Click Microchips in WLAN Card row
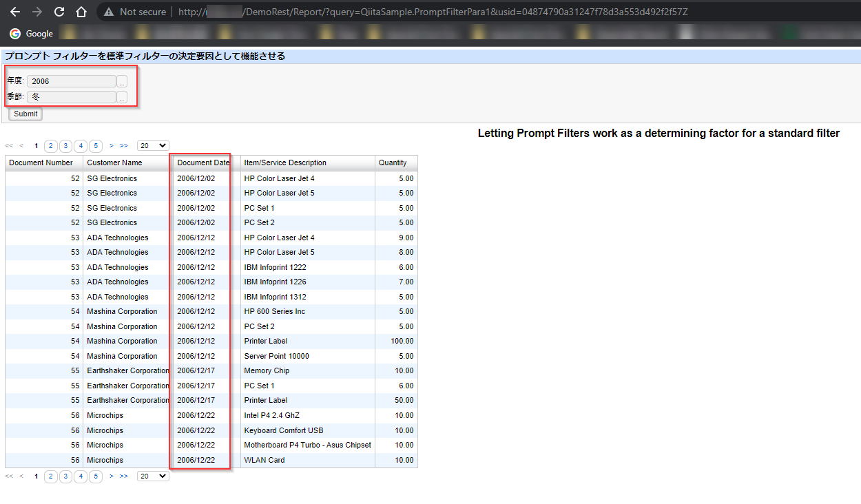Image resolution: width=861 pixels, height=504 pixels. point(127,460)
